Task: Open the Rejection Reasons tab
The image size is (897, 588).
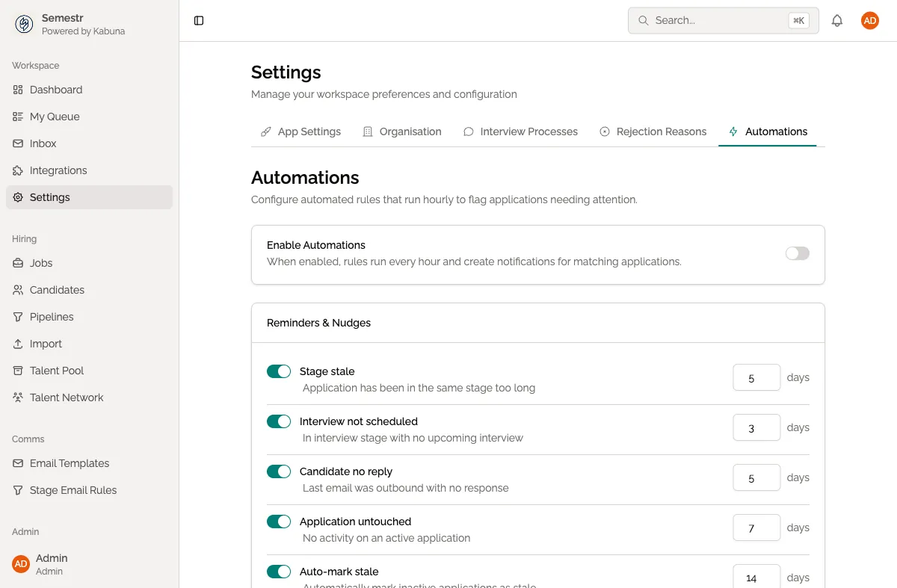Action: click(x=661, y=131)
